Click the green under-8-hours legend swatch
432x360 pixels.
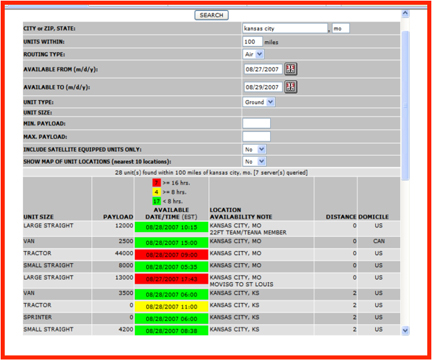click(156, 201)
